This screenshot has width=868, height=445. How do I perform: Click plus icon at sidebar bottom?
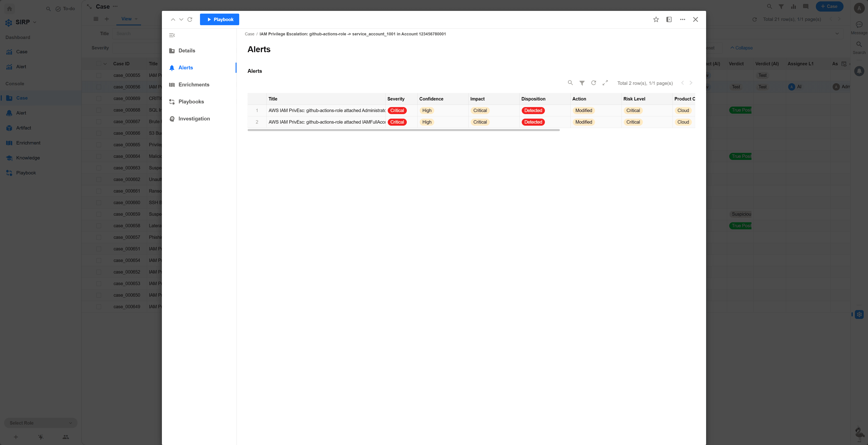click(x=16, y=437)
